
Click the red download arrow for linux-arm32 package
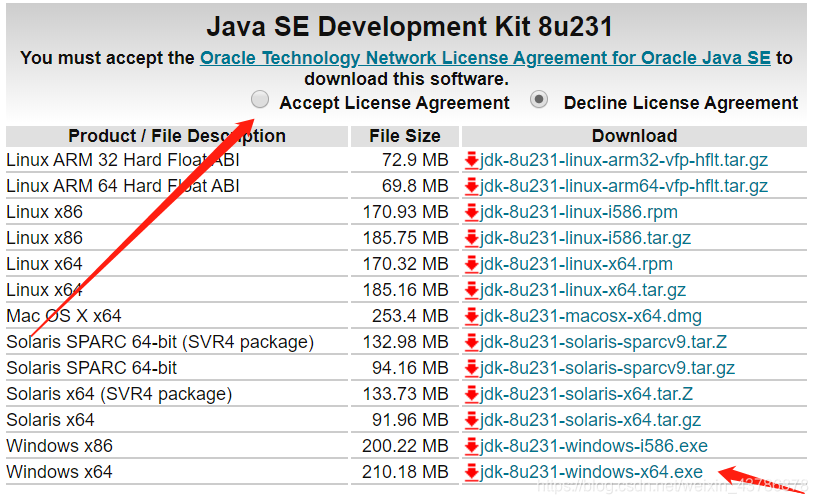click(x=472, y=160)
